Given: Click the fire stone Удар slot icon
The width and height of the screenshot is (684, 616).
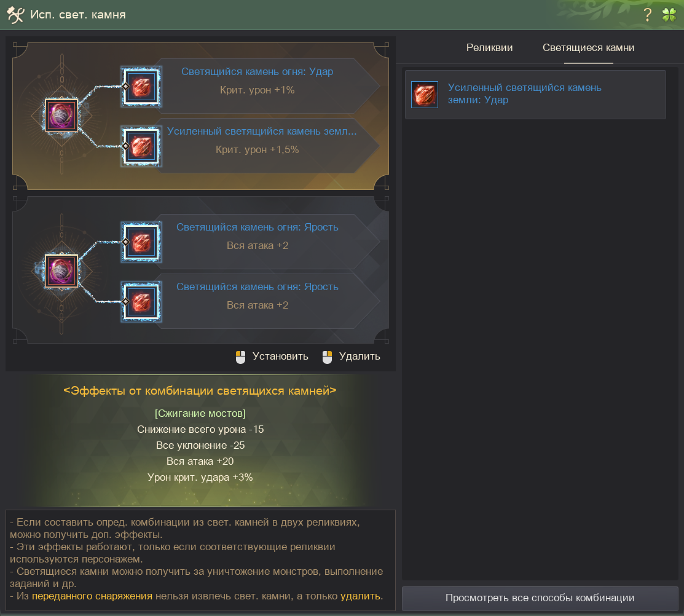Looking at the screenshot, I should coord(141,87).
